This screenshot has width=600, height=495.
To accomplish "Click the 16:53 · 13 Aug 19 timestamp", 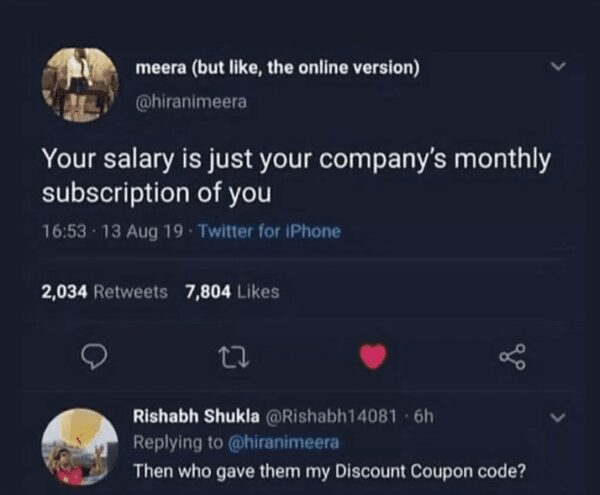I will click(112, 231).
